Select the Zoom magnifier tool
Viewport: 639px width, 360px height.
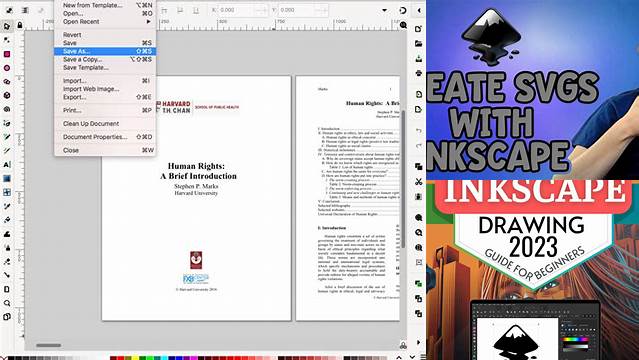(x=7, y=303)
